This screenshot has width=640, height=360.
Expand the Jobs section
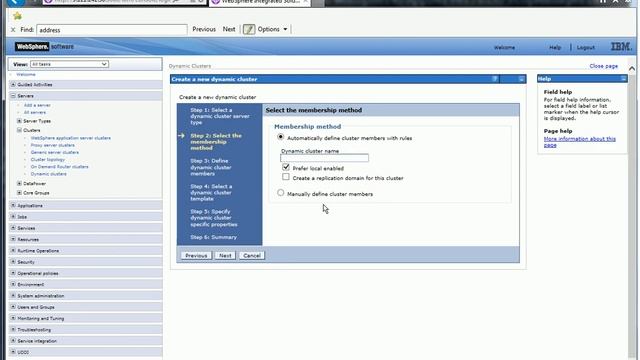click(13, 217)
